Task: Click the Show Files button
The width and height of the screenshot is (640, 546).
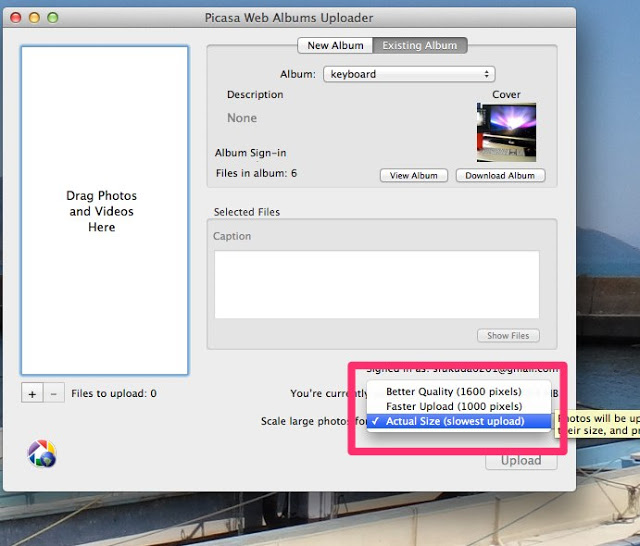Action: 508,335
